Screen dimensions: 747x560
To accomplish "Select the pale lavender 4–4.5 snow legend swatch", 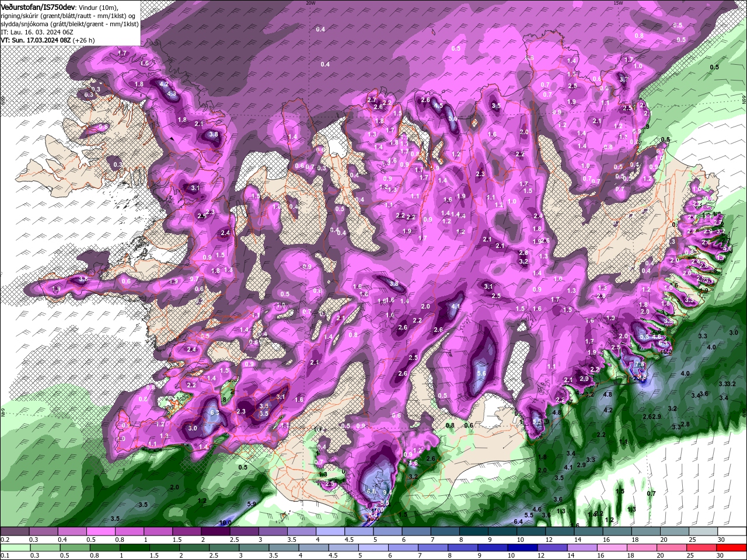I will pyautogui.click(x=330, y=532).
